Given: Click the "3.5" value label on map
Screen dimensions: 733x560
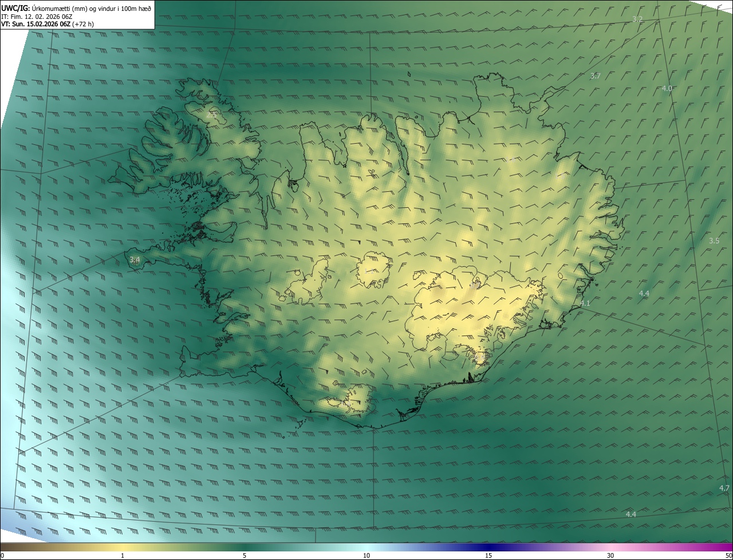Looking at the screenshot, I should pyautogui.click(x=714, y=240).
